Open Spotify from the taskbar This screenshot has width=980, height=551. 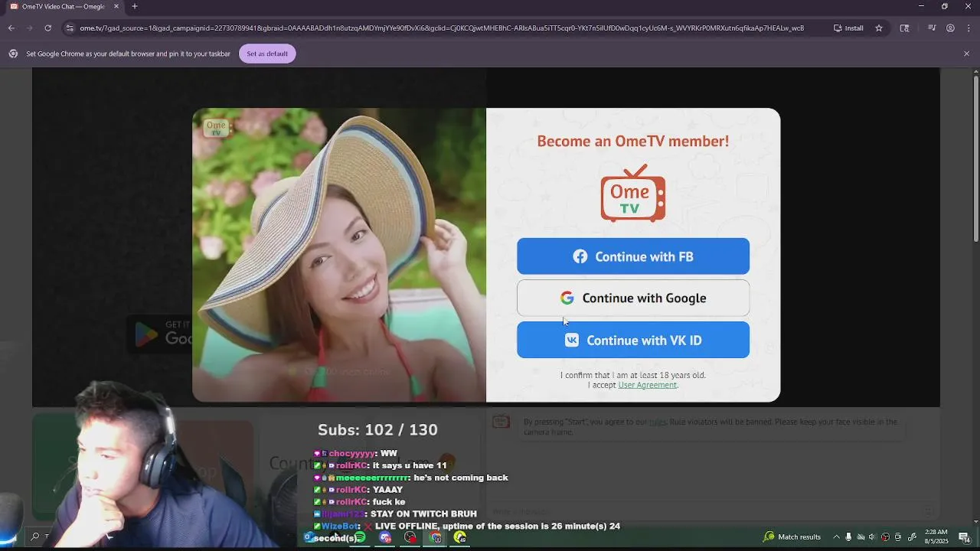(x=360, y=537)
